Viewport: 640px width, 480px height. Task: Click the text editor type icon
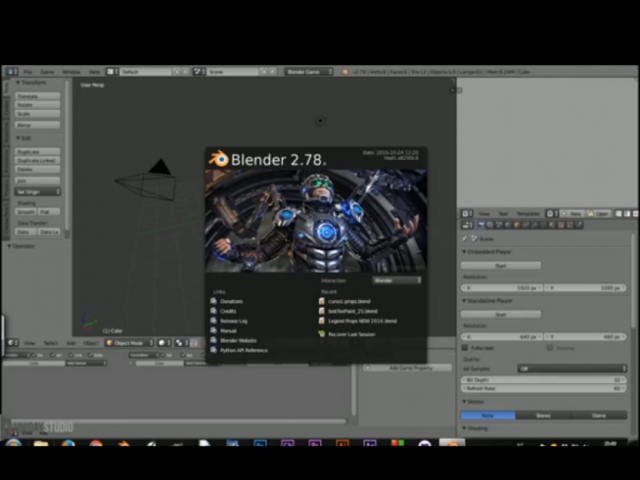tap(467, 214)
